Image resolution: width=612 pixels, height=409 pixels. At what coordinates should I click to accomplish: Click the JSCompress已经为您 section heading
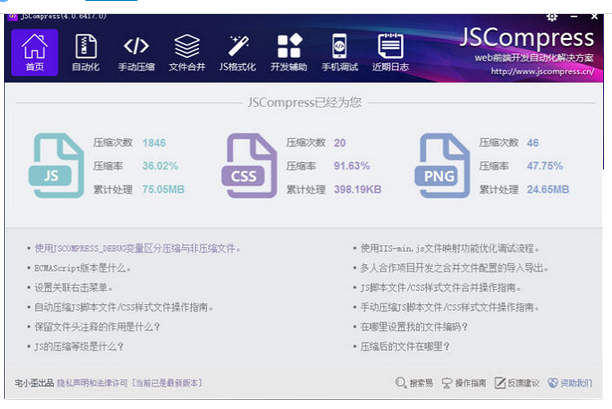pyautogui.click(x=305, y=103)
